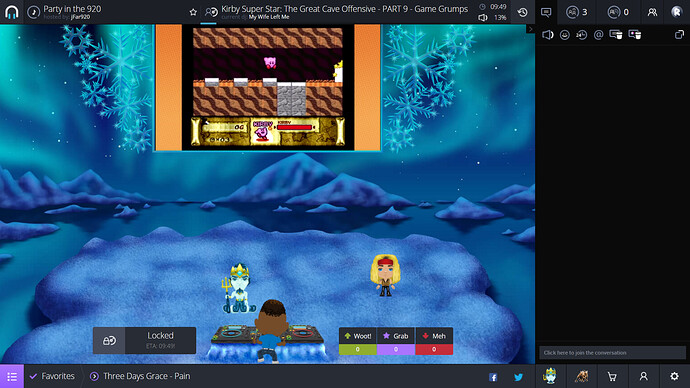Open the shop cart icon
Image resolution: width=690 pixels, height=388 pixels.
pyautogui.click(x=612, y=376)
